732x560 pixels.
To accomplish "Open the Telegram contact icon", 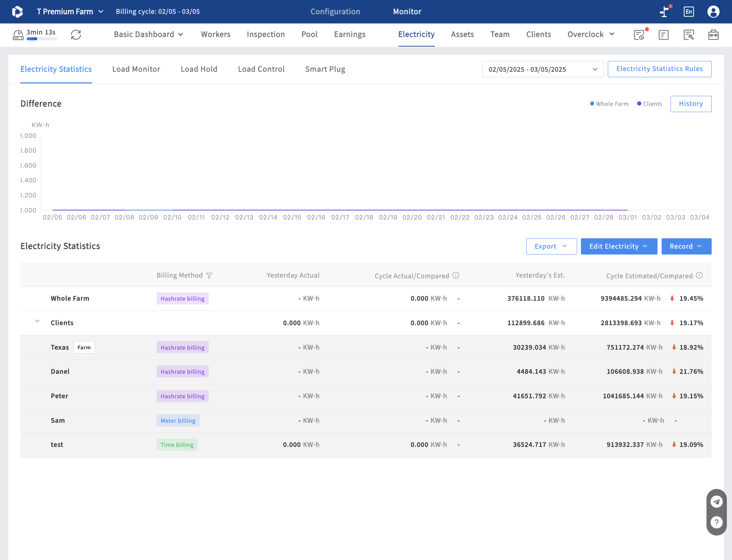I will pos(716,502).
